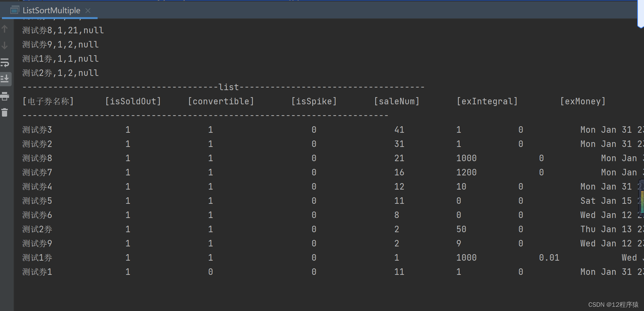Click row name 测试券7
Viewport: 644px width, 311px height.
(37, 172)
